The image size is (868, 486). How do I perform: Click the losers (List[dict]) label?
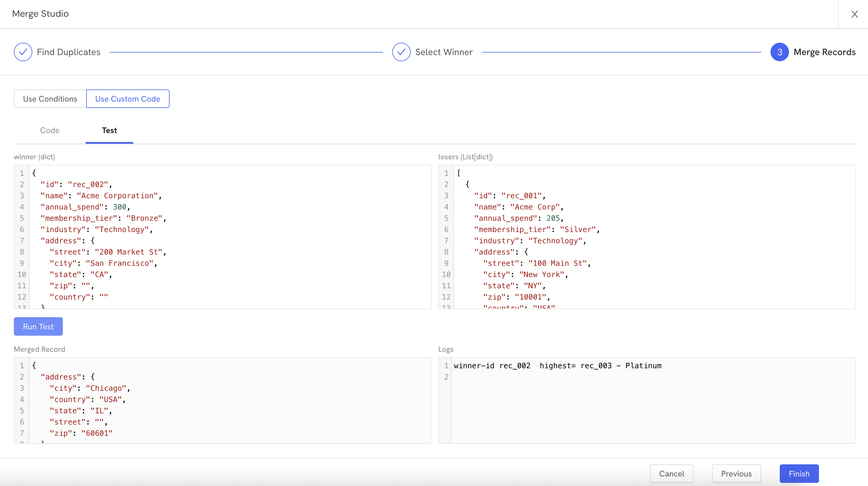[465, 157]
